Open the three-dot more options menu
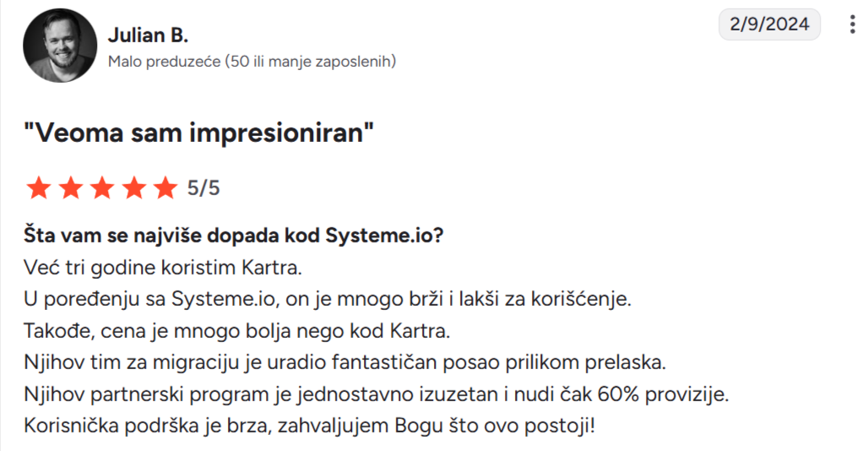Screen dimensions: 868x451 click(852, 24)
